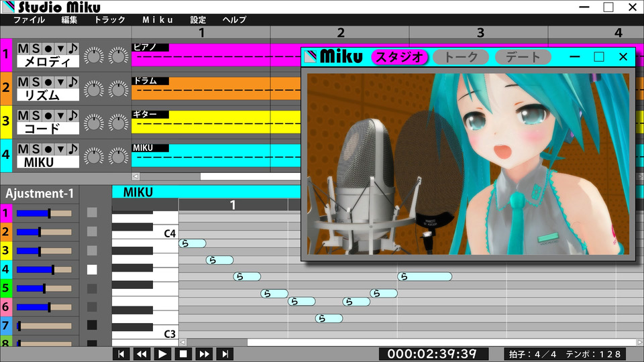This screenshot has width=644, height=362.
Task: Click the timecode display 000:02:39:39
Action: (433, 354)
